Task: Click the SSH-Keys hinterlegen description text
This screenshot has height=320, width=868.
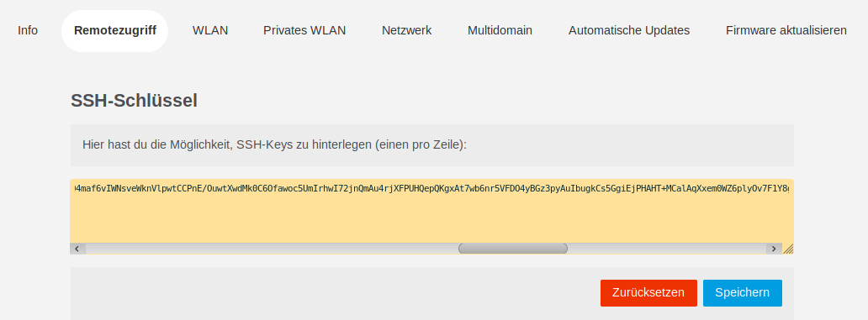Action: click(274, 145)
